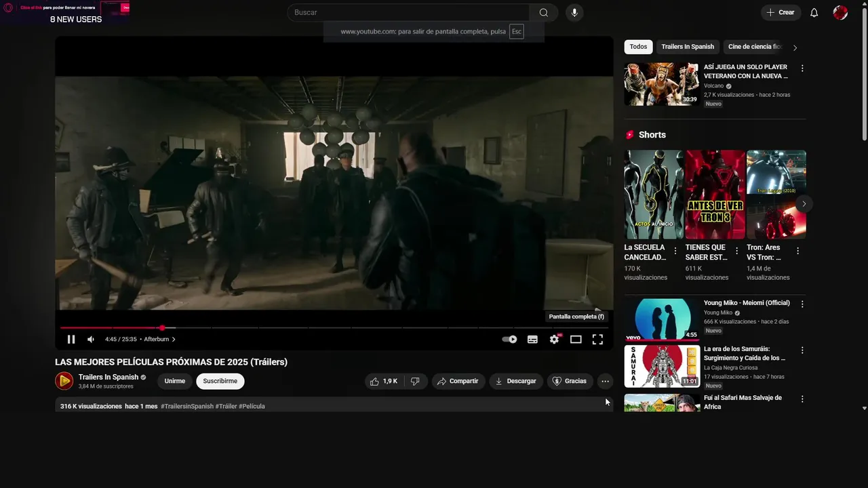Click the Compartir share button
Viewport: 868px width, 488px height.
(x=458, y=381)
